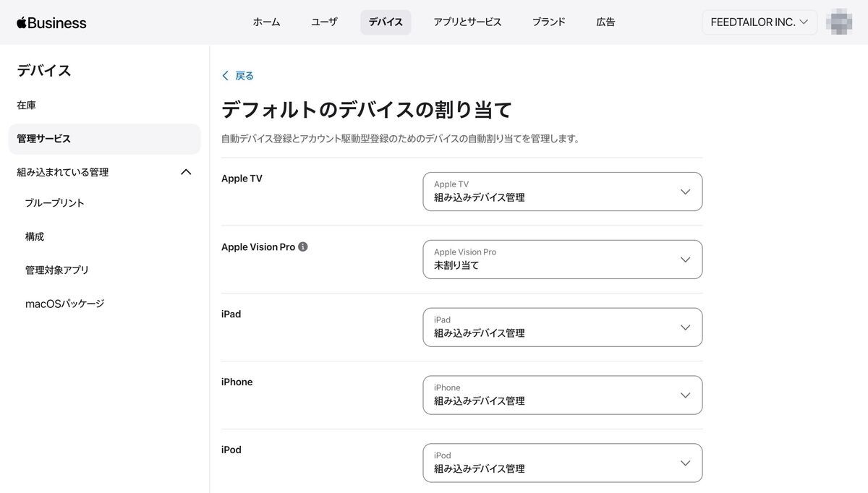Click the 未割り当て value text
This screenshot has width=868, height=493.
click(x=456, y=265)
